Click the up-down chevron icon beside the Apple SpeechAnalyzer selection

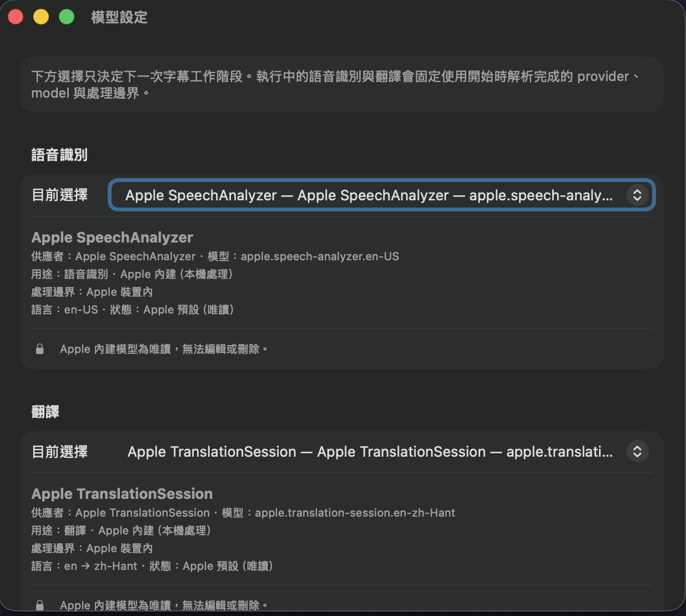pyautogui.click(x=637, y=195)
